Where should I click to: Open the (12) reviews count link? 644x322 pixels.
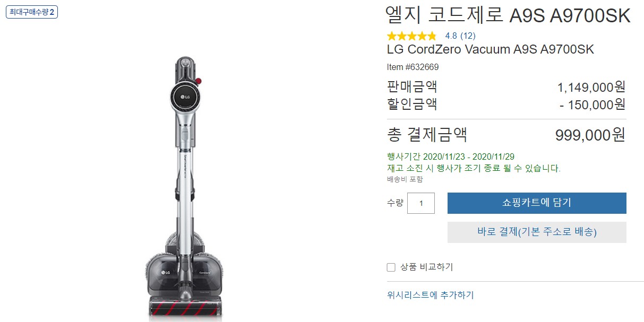pyautogui.click(x=468, y=36)
